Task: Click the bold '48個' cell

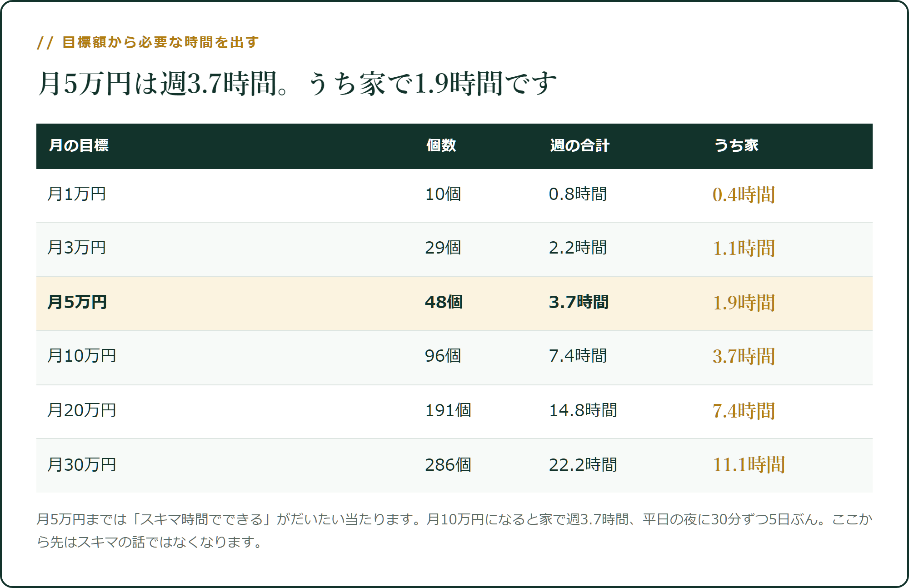Action: point(444,302)
